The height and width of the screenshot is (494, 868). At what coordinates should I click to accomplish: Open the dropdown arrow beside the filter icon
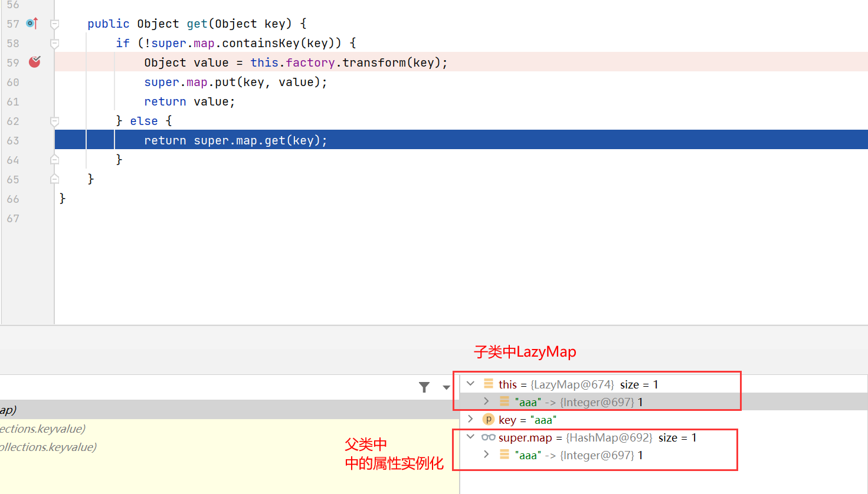tap(446, 387)
